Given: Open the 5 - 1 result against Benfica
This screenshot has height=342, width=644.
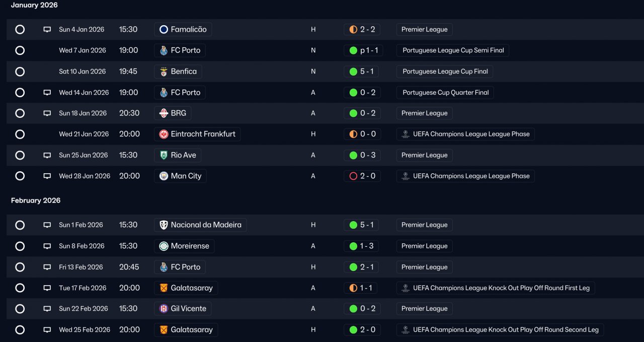Looking at the screenshot, I should click(362, 72).
